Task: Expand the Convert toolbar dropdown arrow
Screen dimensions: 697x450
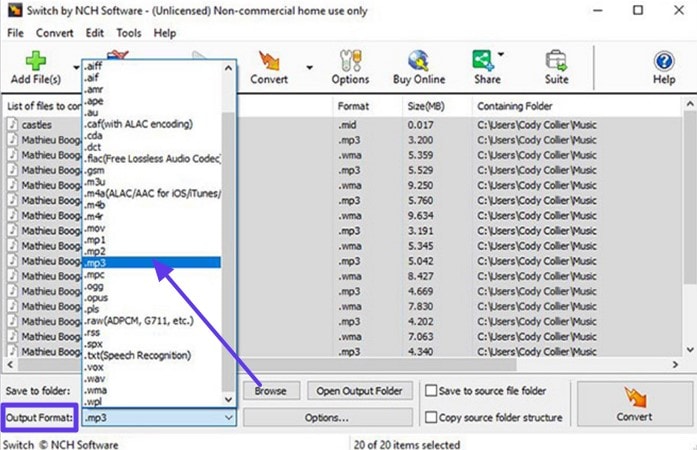Action: click(x=309, y=68)
